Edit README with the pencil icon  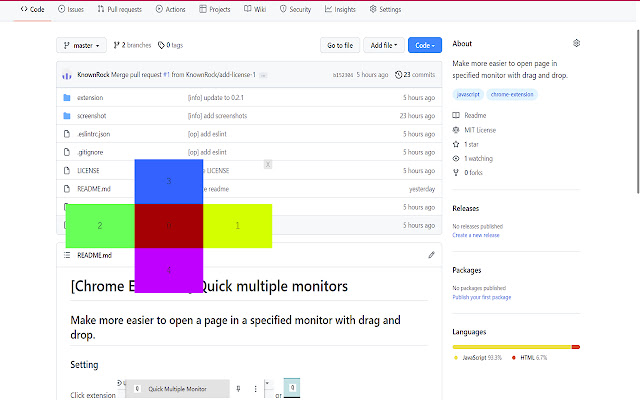tap(431, 255)
